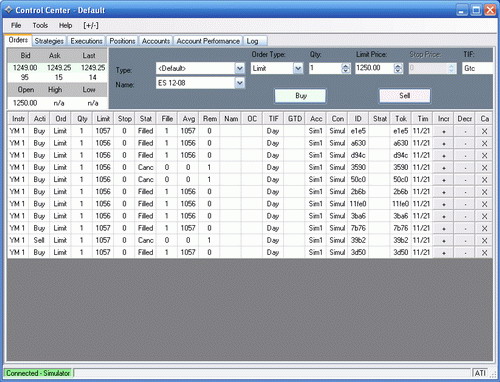The height and width of the screenshot is (382, 500).
Task: Open the Type <Default> dropdown
Action: click(239, 69)
